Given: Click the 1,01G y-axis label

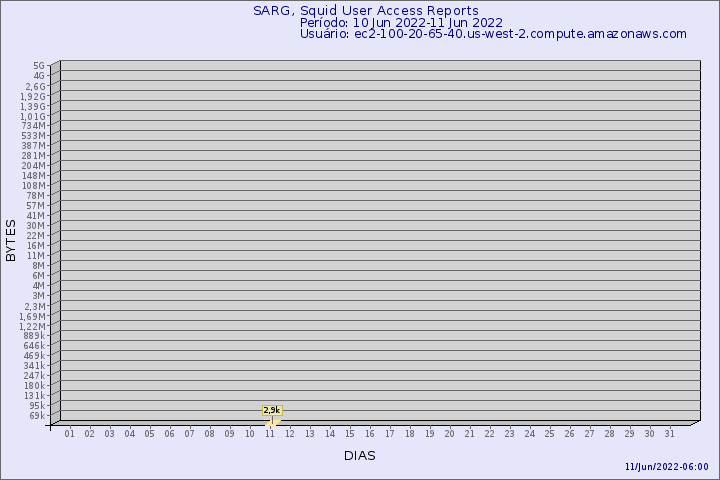Looking at the screenshot, I should pyautogui.click(x=33, y=117).
